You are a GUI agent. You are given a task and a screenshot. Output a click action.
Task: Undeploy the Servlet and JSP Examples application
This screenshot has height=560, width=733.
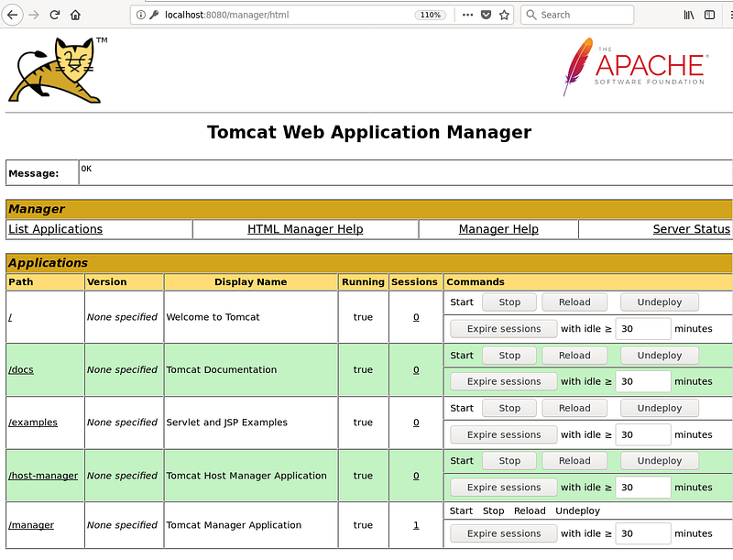click(660, 409)
